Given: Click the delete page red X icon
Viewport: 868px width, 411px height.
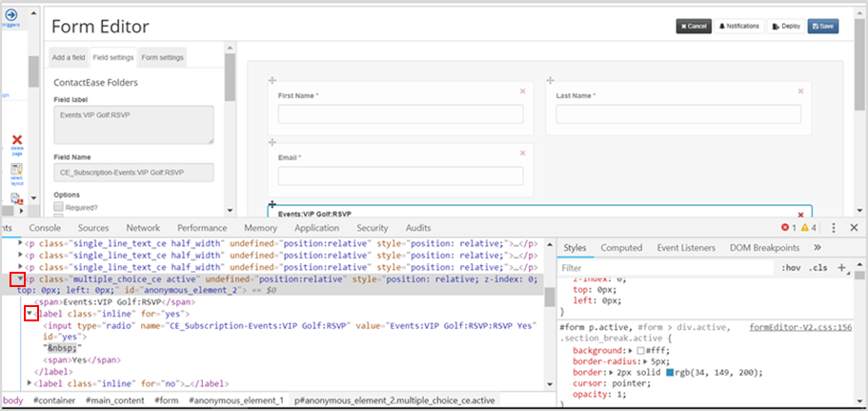Looking at the screenshot, I should click(17, 140).
